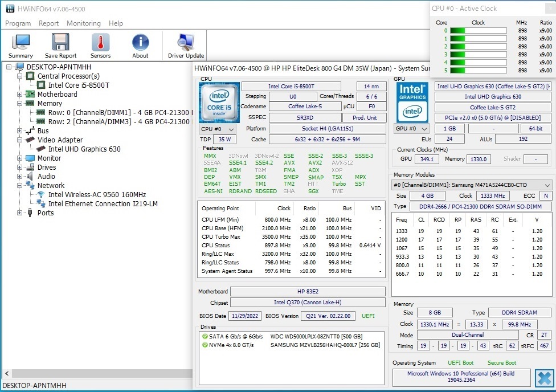
Task: Click the Intel Graphics GPU logo
Action: (412, 103)
